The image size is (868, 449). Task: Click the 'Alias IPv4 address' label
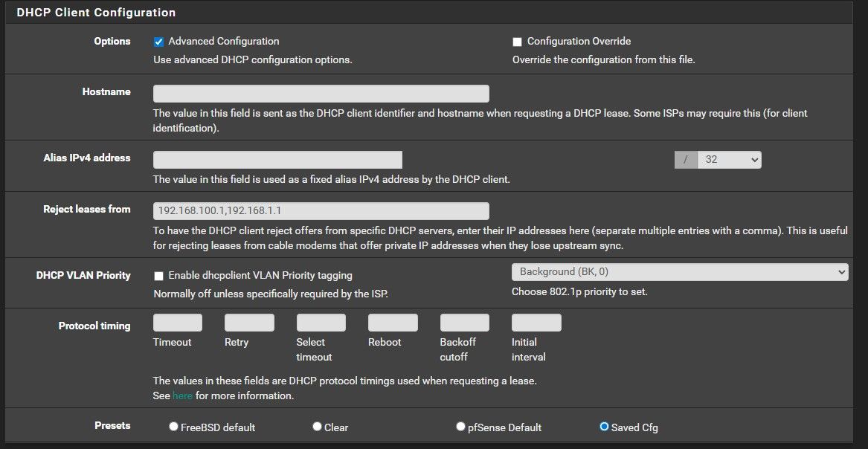click(87, 158)
